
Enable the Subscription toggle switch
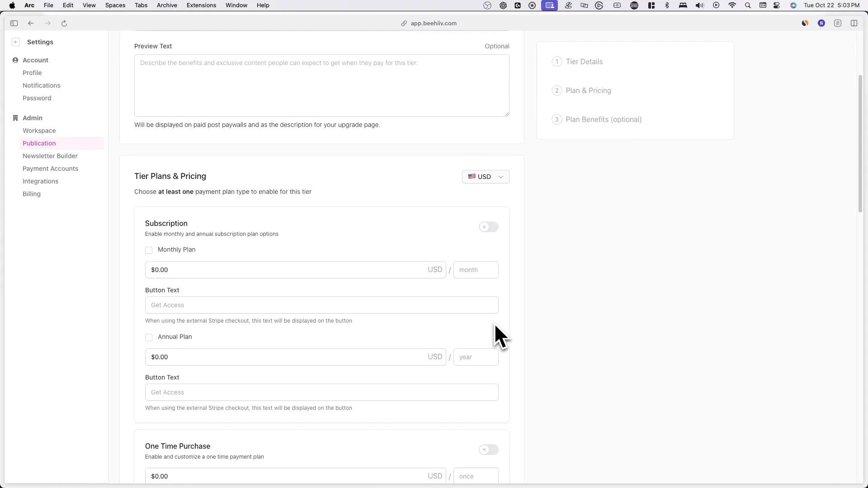click(489, 227)
